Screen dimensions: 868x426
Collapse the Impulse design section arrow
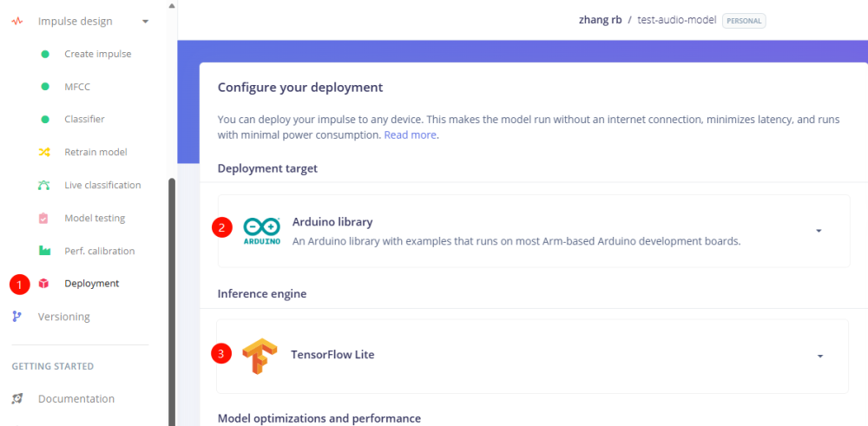[145, 22]
